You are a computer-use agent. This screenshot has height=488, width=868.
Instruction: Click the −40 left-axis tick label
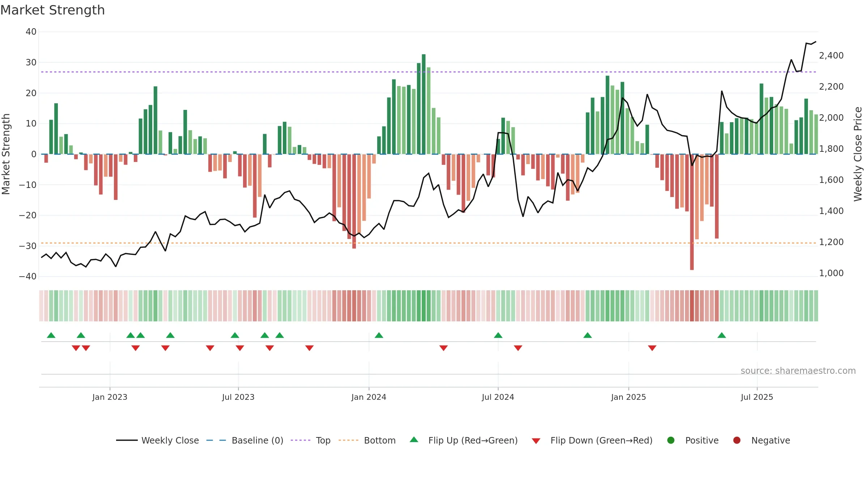click(28, 277)
